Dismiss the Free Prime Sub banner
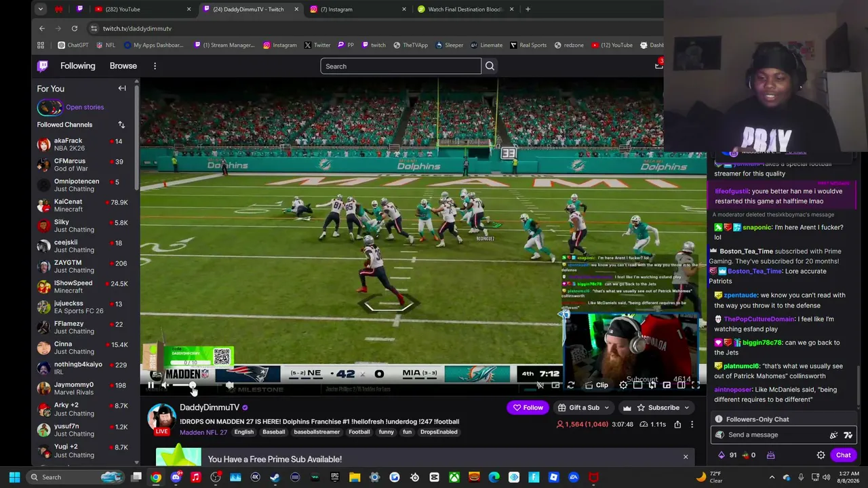This screenshot has width=868, height=488. (686, 457)
